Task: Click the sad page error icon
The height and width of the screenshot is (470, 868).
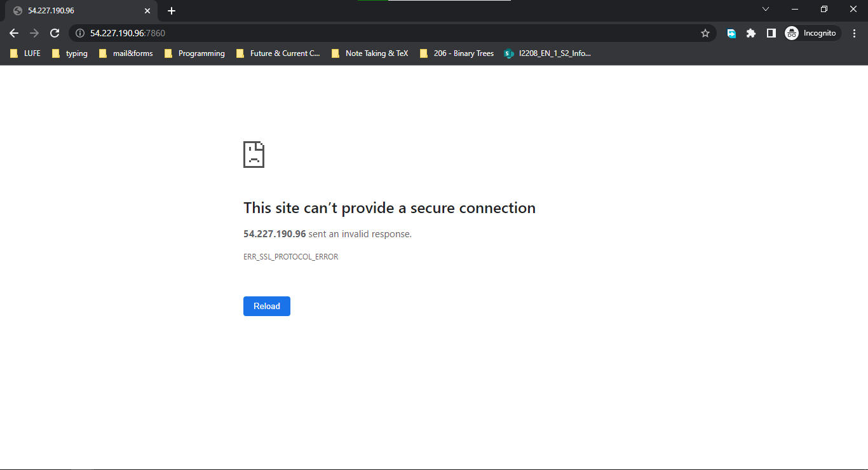Action: [x=254, y=154]
